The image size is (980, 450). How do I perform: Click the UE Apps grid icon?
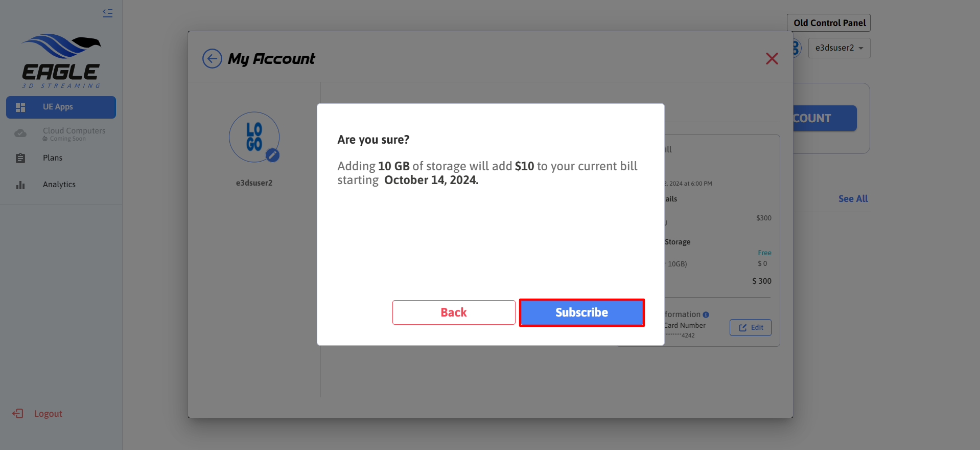[x=20, y=107]
